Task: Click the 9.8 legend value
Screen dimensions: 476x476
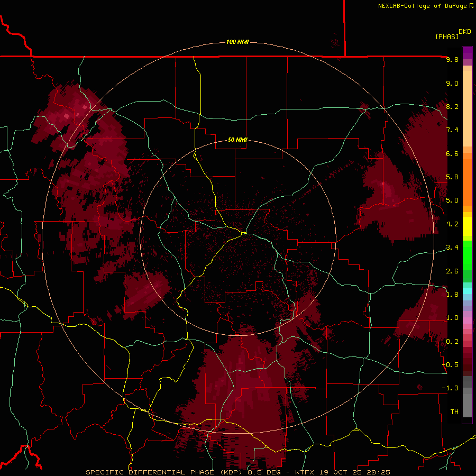Action: pyautogui.click(x=452, y=59)
